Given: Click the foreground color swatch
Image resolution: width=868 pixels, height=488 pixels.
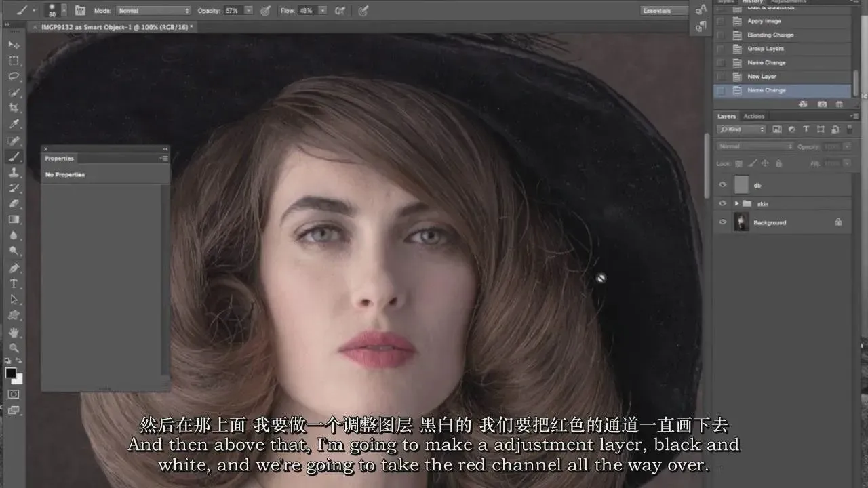Looking at the screenshot, I should coord(11,373).
